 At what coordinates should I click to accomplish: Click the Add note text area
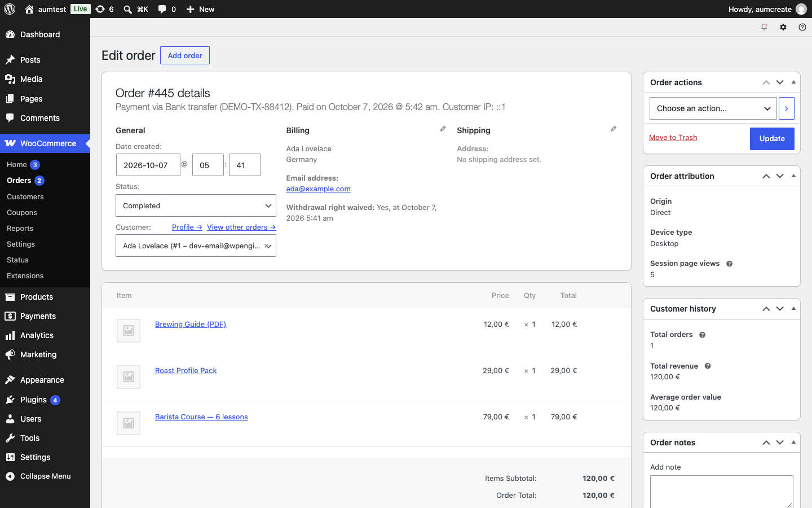(721, 492)
